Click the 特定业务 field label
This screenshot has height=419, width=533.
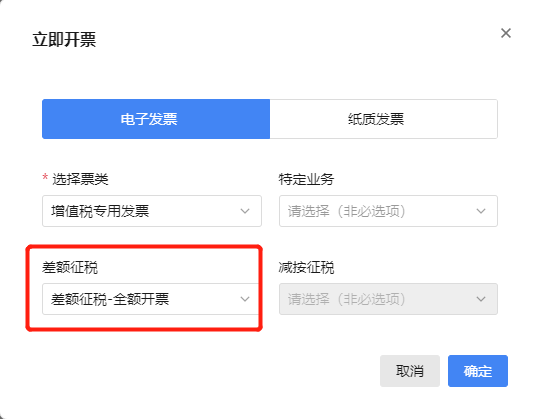[x=306, y=179]
